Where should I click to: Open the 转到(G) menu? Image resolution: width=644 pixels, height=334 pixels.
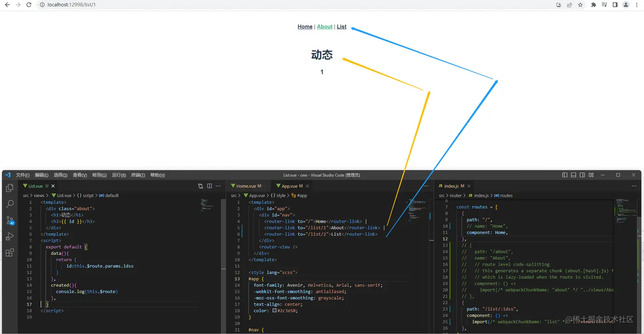pos(99,175)
